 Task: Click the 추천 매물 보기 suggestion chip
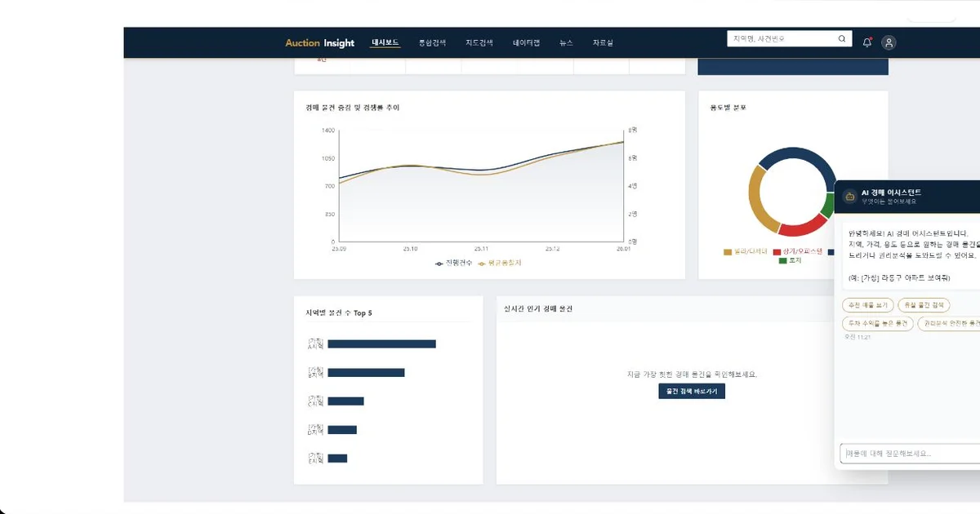coord(867,305)
